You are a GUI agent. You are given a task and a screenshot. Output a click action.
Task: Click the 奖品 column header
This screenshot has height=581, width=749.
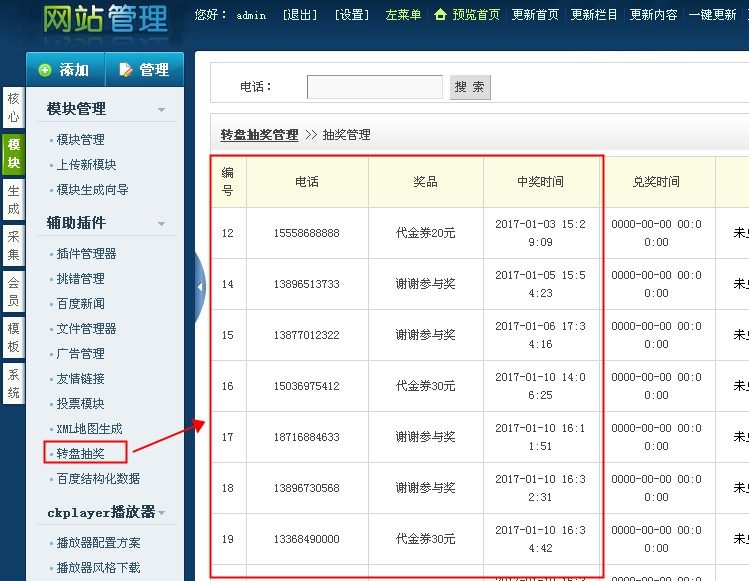(x=425, y=182)
